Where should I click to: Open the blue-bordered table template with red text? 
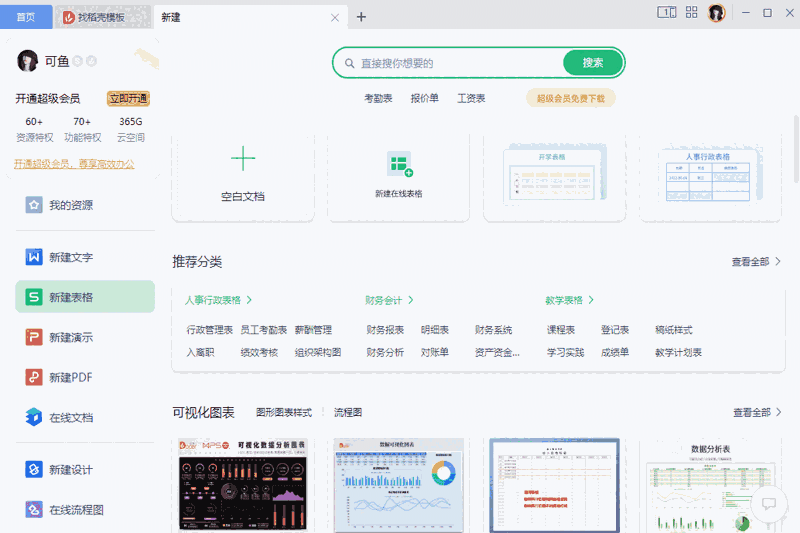[x=555, y=485]
